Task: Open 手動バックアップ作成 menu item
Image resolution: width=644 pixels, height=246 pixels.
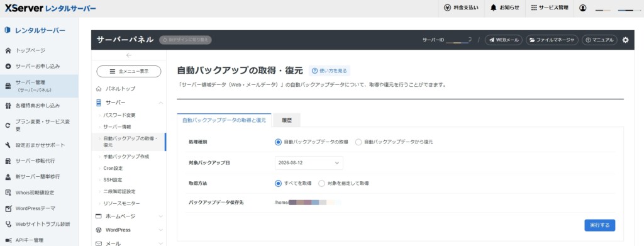Action: point(126,157)
